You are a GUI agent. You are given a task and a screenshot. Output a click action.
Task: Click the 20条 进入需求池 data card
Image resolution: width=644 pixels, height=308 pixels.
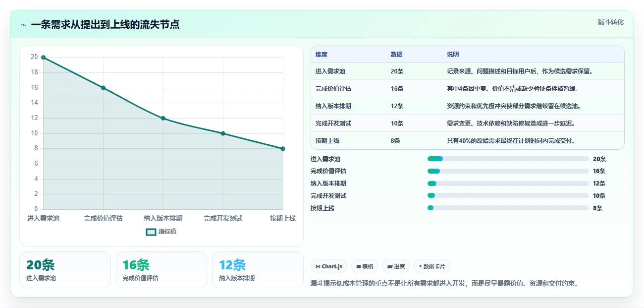pyautogui.click(x=65, y=270)
